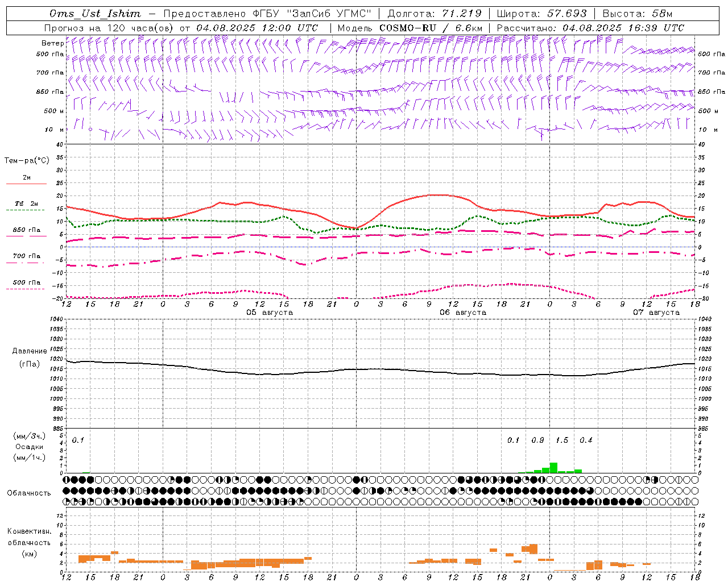Click the model name COSMO-RU / 6.6км
Image resolution: width=728 pixels, height=582 pixels.
[x=431, y=28]
